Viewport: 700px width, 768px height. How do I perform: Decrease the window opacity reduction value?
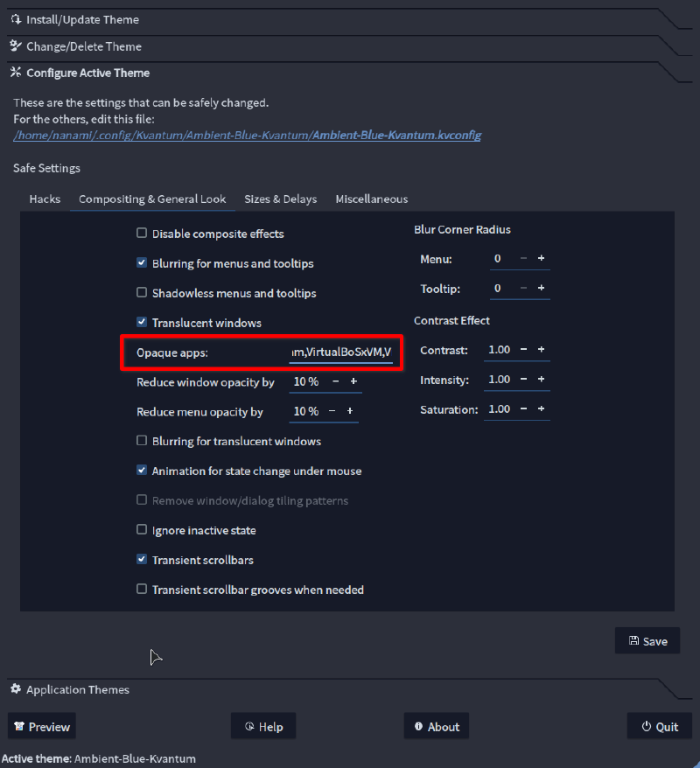336,382
